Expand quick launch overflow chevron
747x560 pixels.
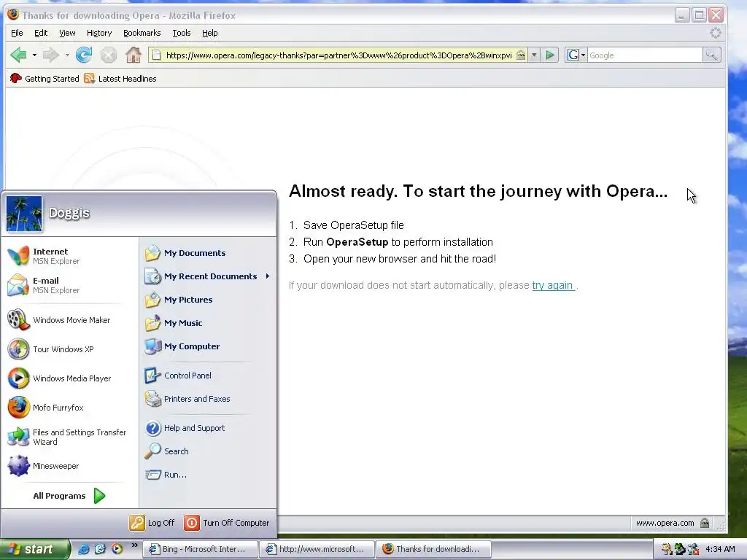tap(134, 545)
